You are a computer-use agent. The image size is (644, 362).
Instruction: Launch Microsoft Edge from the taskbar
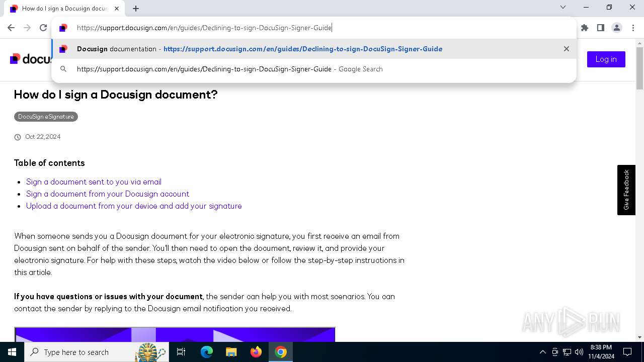pos(207,352)
